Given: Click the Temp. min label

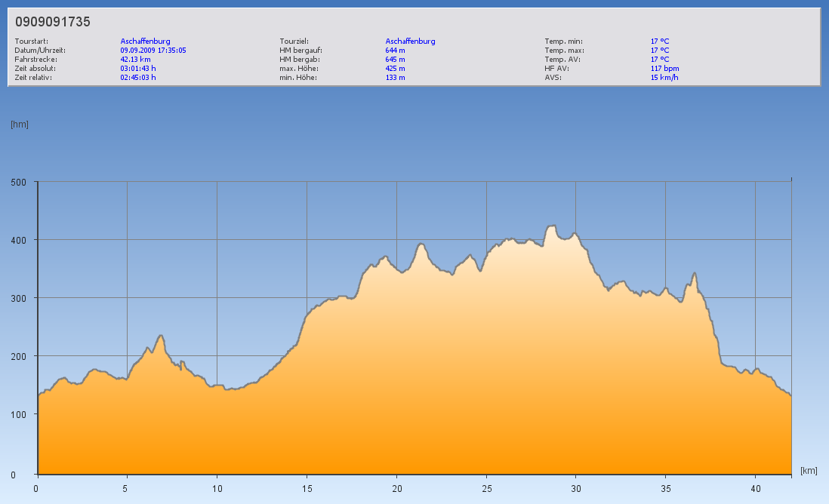Looking at the screenshot, I should [x=563, y=41].
